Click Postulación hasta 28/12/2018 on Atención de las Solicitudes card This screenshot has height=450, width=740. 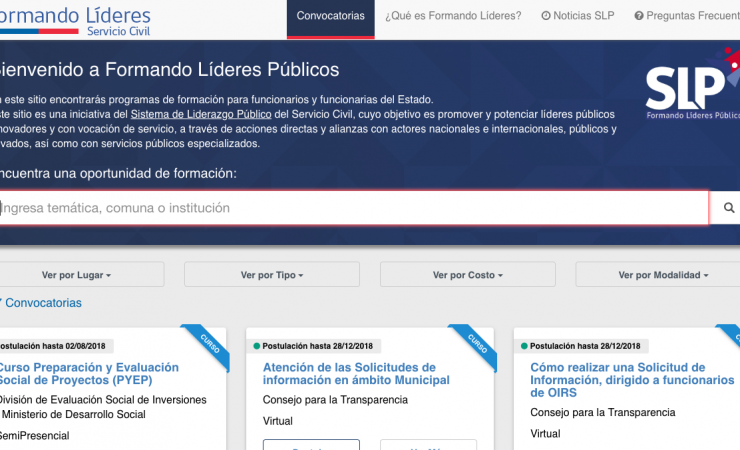coord(317,346)
